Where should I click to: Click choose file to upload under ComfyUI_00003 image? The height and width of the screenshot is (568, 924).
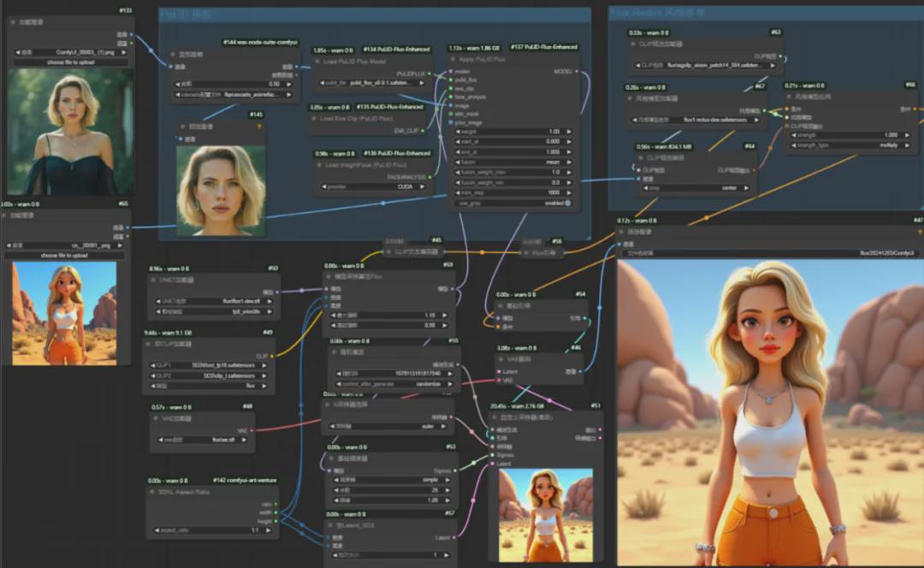click(x=70, y=62)
